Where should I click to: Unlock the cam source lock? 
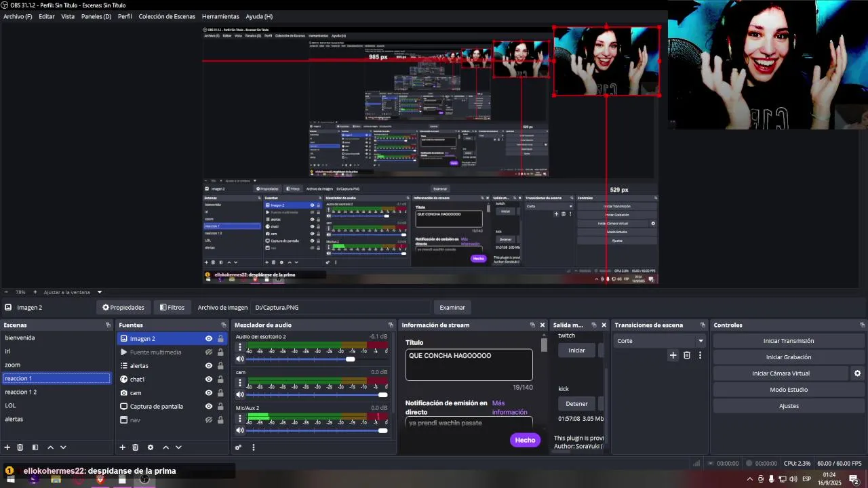coord(220,393)
